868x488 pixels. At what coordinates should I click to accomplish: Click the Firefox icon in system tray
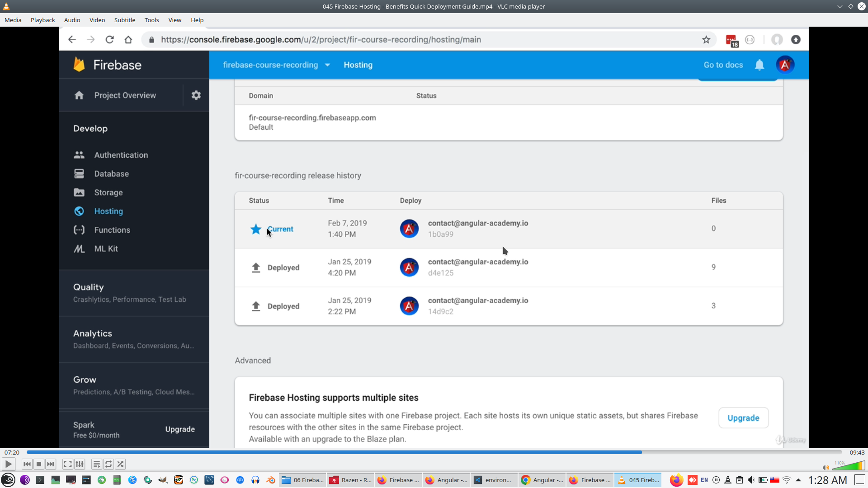pyautogui.click(x=676, y=480)
